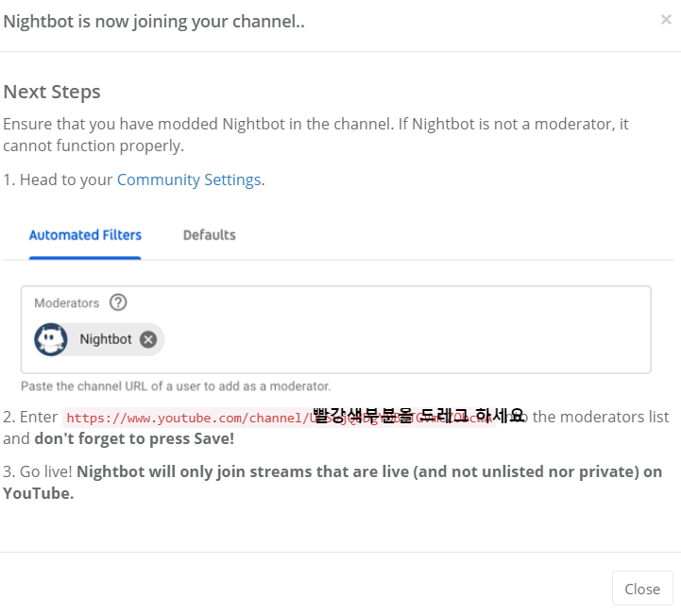Click 'Paste the channel URL' hint text
The image size is (681, 616).
tap(176, 386)
